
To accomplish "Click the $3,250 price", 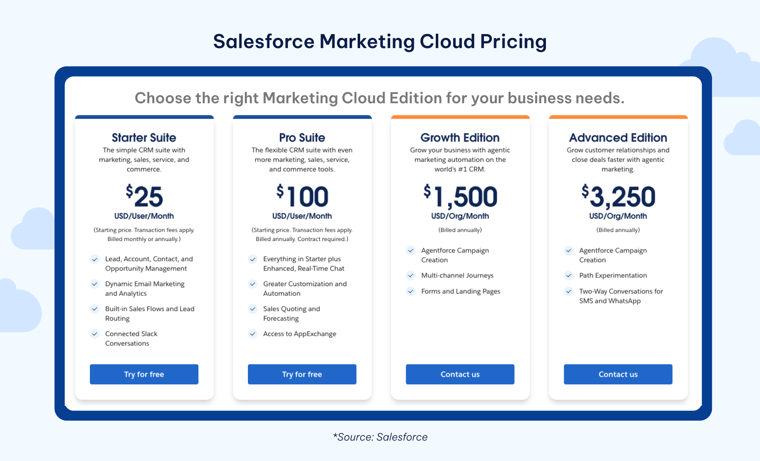I will click(x=618, y=196).
